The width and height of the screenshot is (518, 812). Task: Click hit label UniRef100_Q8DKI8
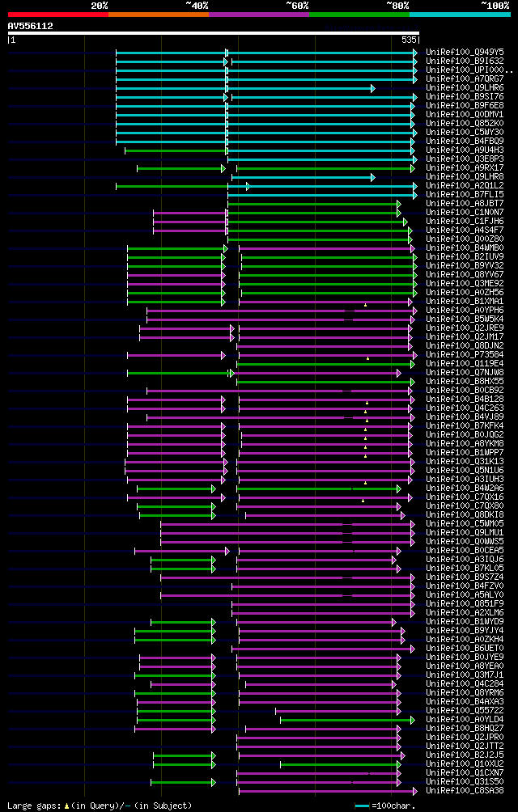(465, 515)
